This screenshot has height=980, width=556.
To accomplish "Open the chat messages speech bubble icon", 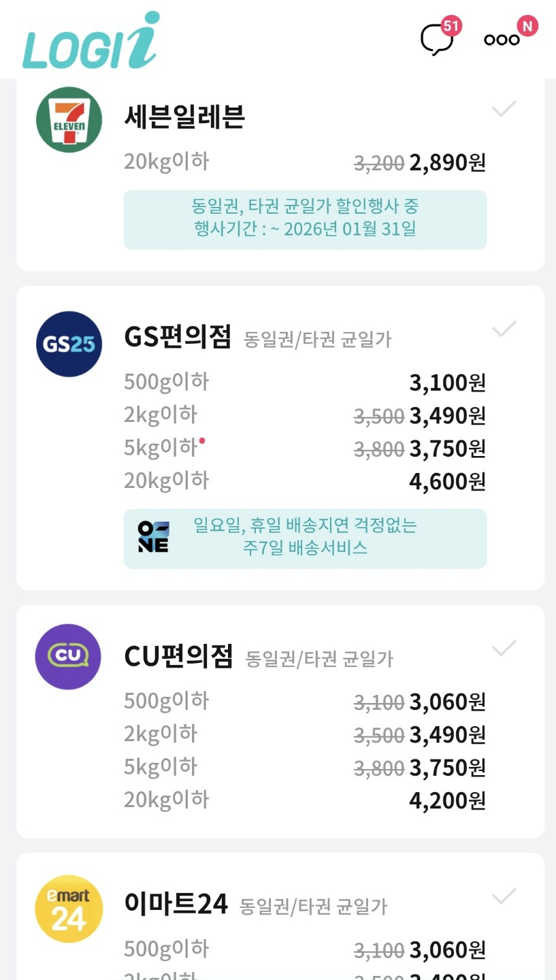I will pos(436,39).
